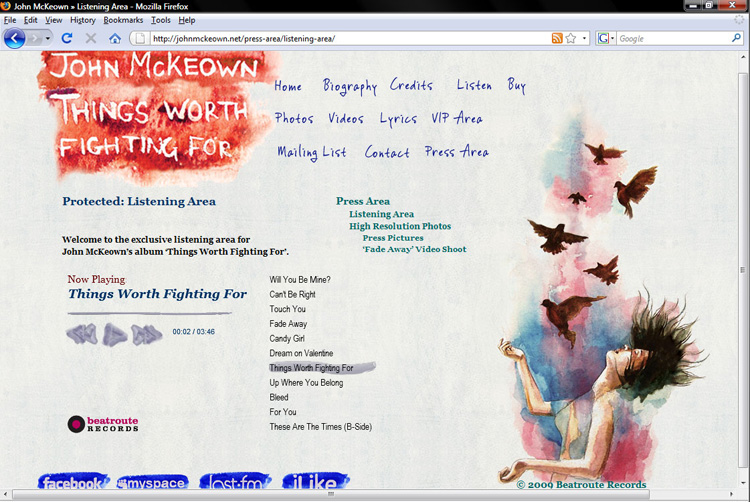Open the Biography page link

tap(350, 87)
